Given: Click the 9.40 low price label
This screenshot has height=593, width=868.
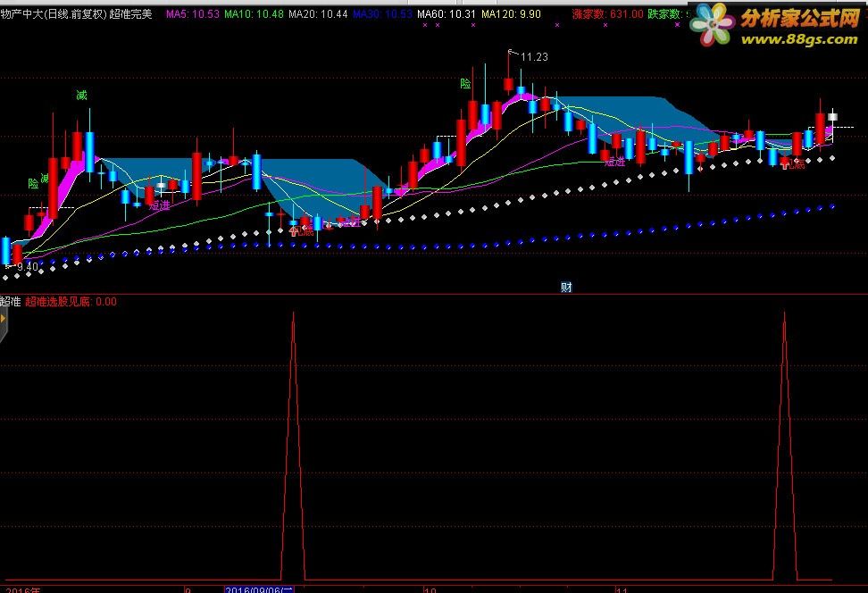Looking at the screenshot, I should coord(28,267).
